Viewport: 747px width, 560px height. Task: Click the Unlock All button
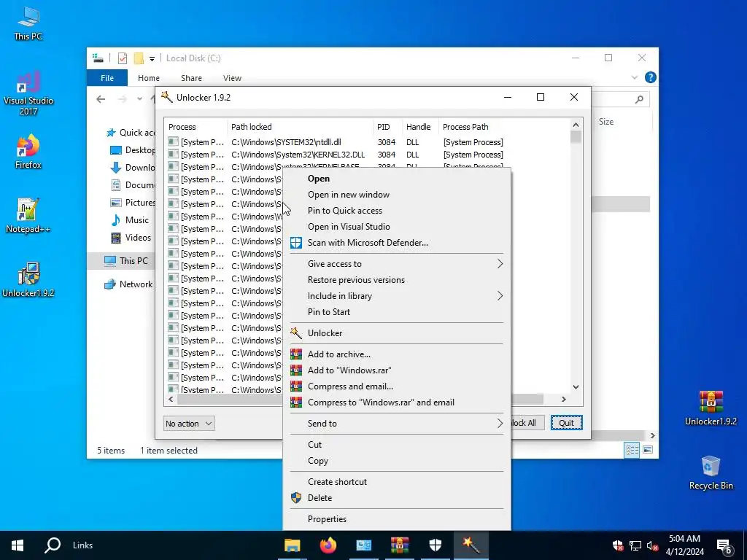(x=527, y=423)
